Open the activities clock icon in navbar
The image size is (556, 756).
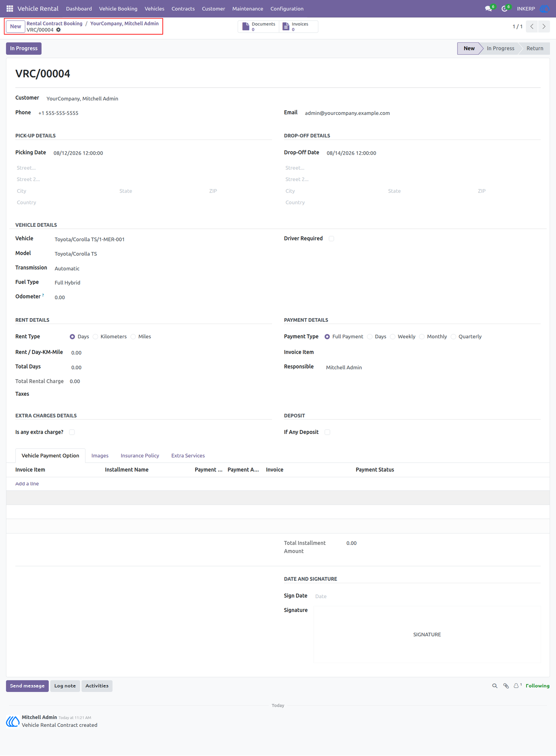504,9
